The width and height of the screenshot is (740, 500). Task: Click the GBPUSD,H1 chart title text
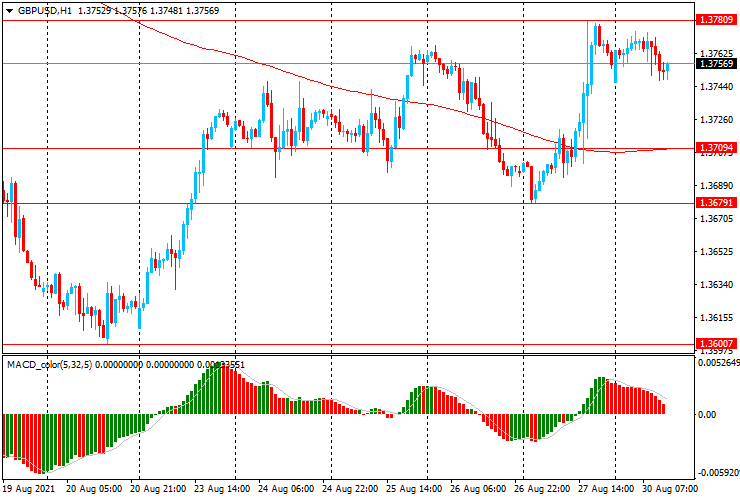(44, 10)
